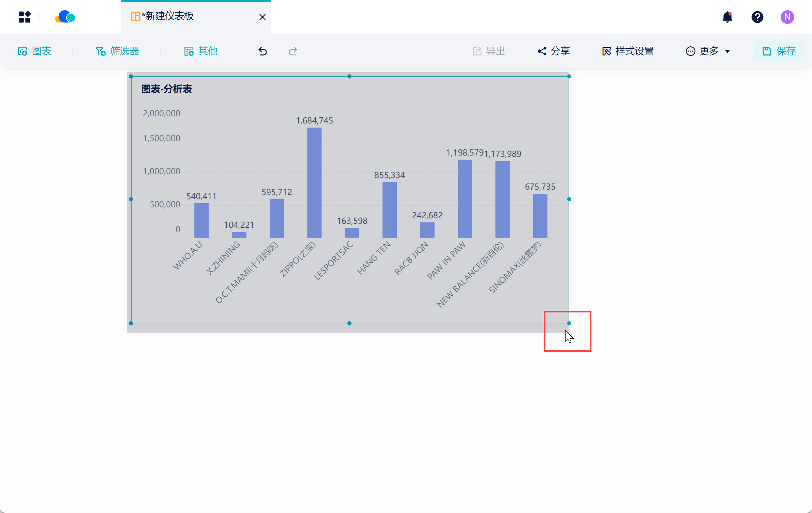
Task: Open the notifications bell
Action: tap(727, 17)
